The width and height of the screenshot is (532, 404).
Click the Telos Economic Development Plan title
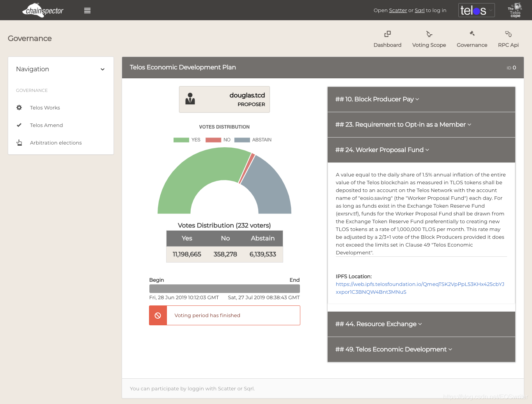183,67
